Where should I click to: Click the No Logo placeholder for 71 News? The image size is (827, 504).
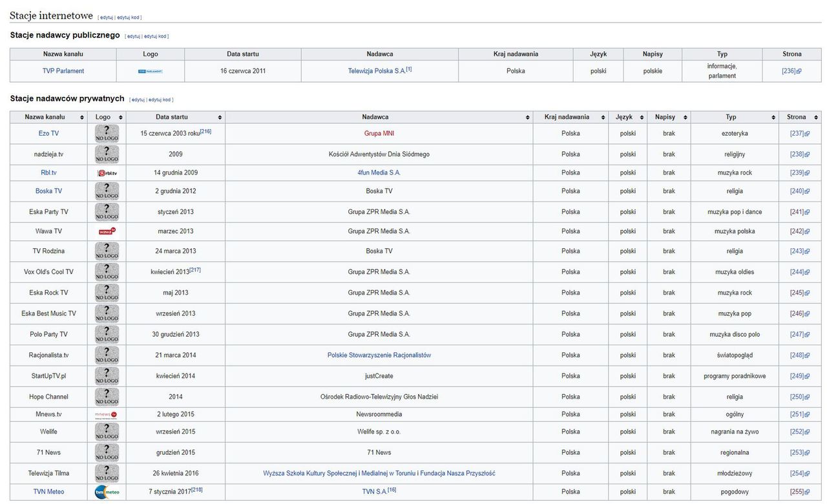pyautogui.click(x=107, y=452)
